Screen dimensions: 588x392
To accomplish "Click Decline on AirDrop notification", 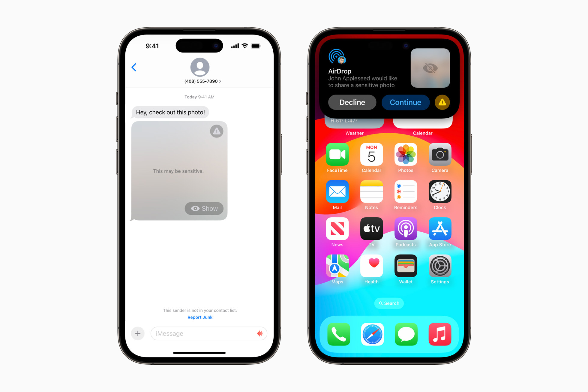I will point(352,102).
